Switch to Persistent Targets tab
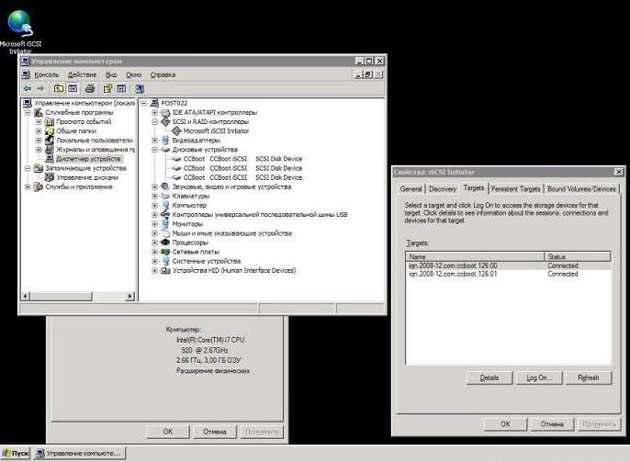 pyautogui.click(x=515, y=189)
